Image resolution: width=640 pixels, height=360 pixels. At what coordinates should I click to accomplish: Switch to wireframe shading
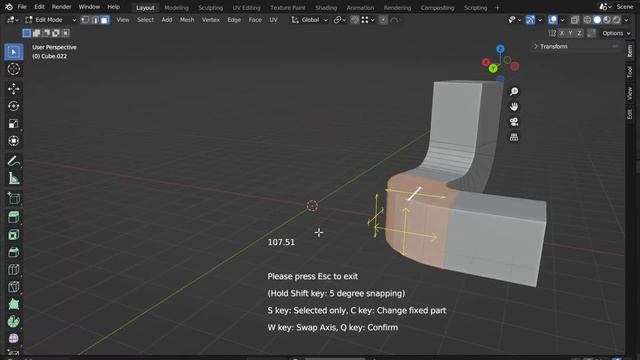(587, 20)
